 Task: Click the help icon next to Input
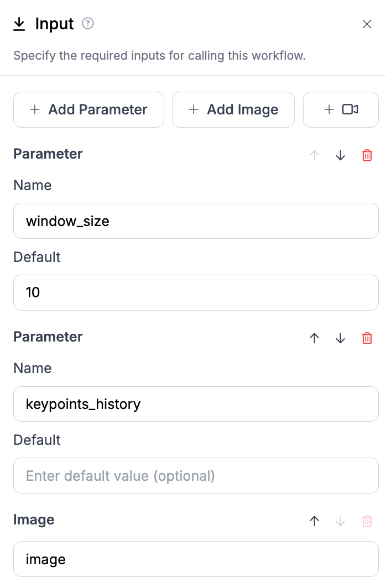point(87,24)
